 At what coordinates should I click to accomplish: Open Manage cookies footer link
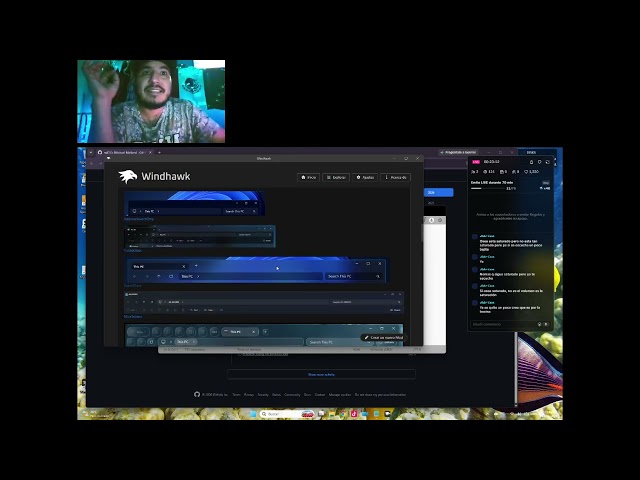click(x=340, y=395)
